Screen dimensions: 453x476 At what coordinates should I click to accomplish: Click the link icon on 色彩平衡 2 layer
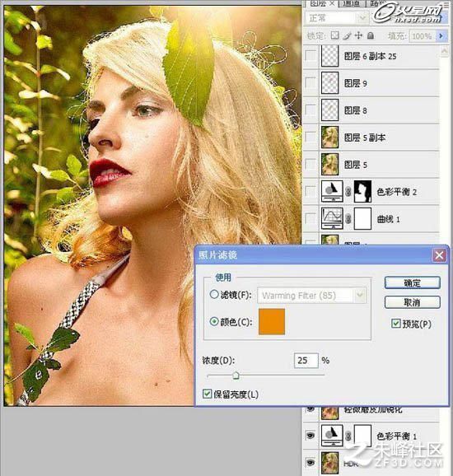click(348, 192)
